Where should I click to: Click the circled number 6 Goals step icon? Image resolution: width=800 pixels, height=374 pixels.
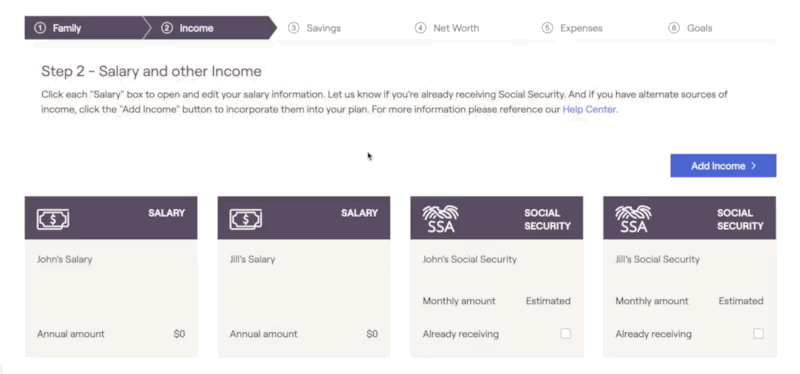(674, 28)
